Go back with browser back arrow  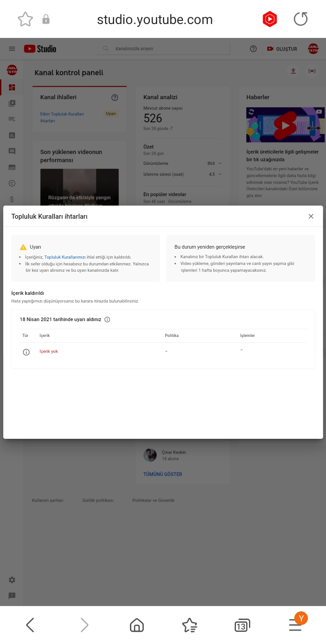tap(30, 625)
